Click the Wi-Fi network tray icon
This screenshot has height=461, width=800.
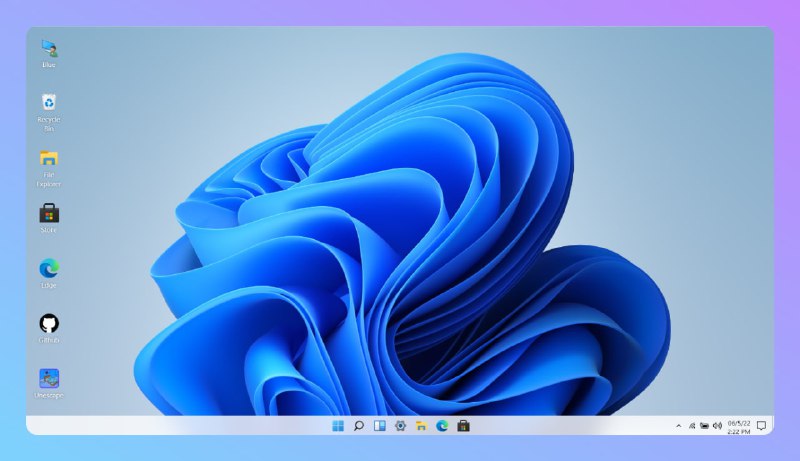[x=692, y=426]
